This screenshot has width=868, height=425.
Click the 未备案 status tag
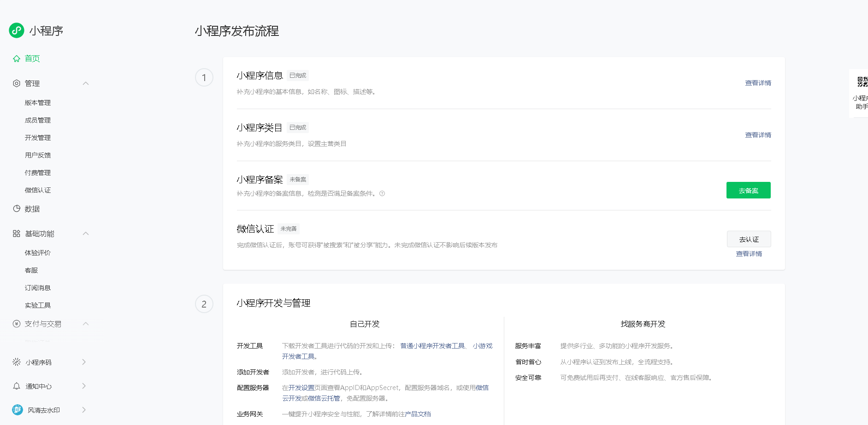pos(298,180)
